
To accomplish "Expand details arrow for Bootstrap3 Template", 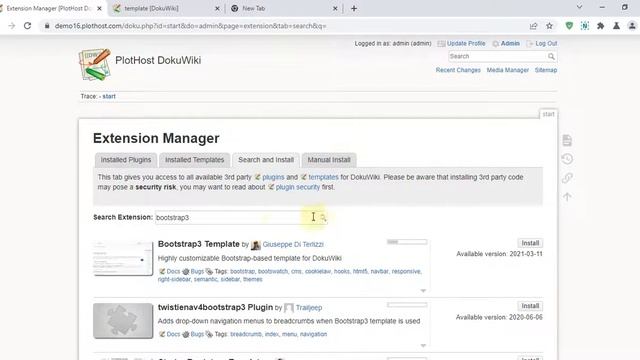I will coord(423,291).
